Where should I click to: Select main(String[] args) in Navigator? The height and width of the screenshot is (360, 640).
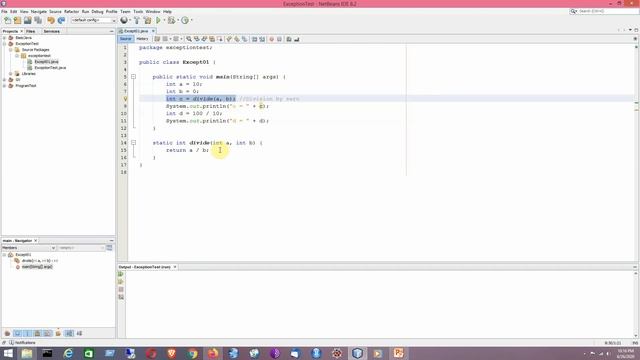(x=37, y=267)
